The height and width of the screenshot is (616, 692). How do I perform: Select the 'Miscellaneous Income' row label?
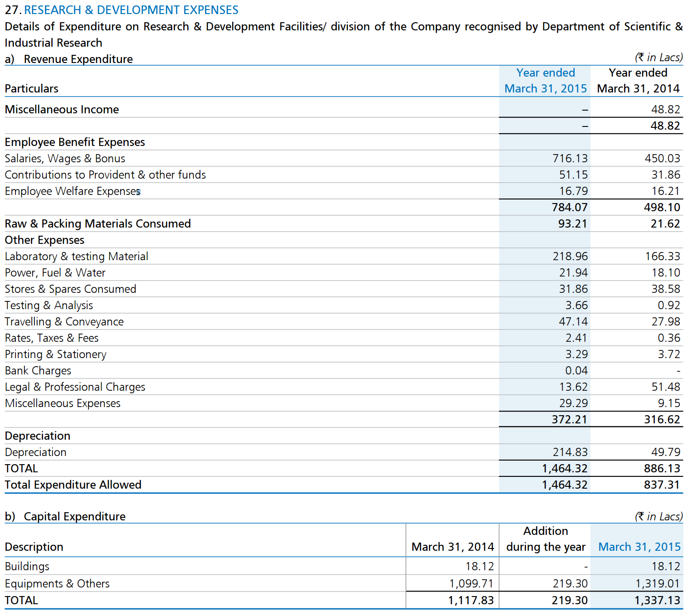(62, 109)
